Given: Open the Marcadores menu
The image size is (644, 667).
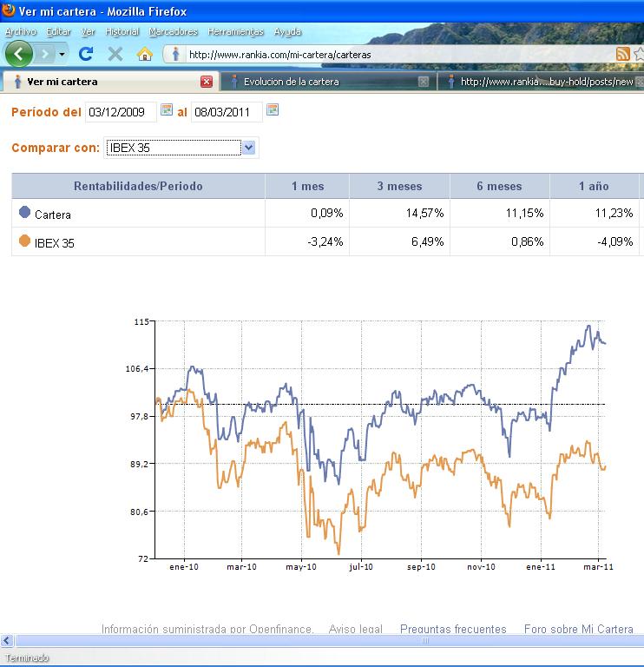Looking at the screenshot, I should point(173,31).
